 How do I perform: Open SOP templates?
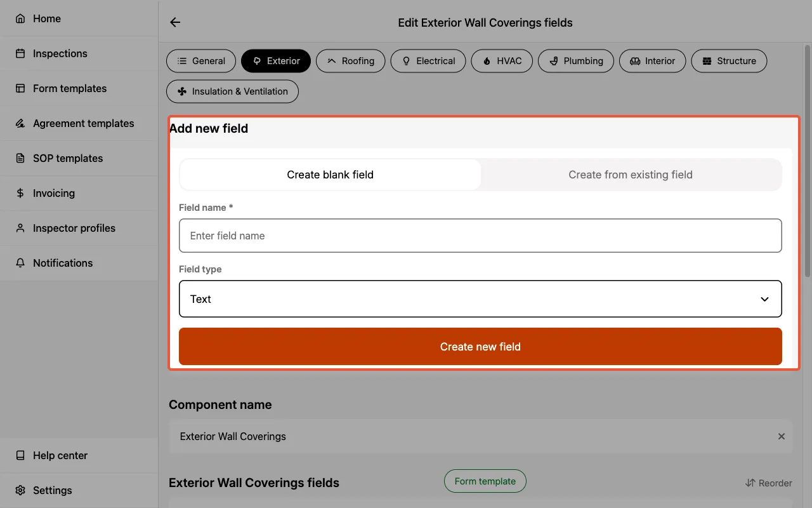click(68, 158)
